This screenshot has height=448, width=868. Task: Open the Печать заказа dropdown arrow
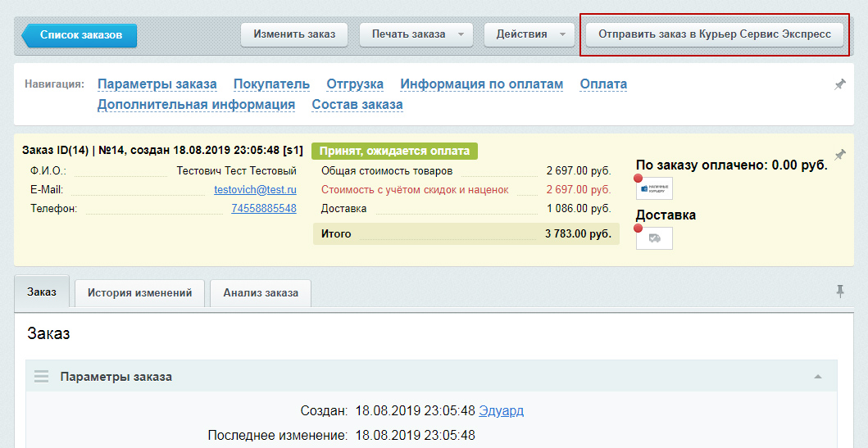(x=461, y=34)
